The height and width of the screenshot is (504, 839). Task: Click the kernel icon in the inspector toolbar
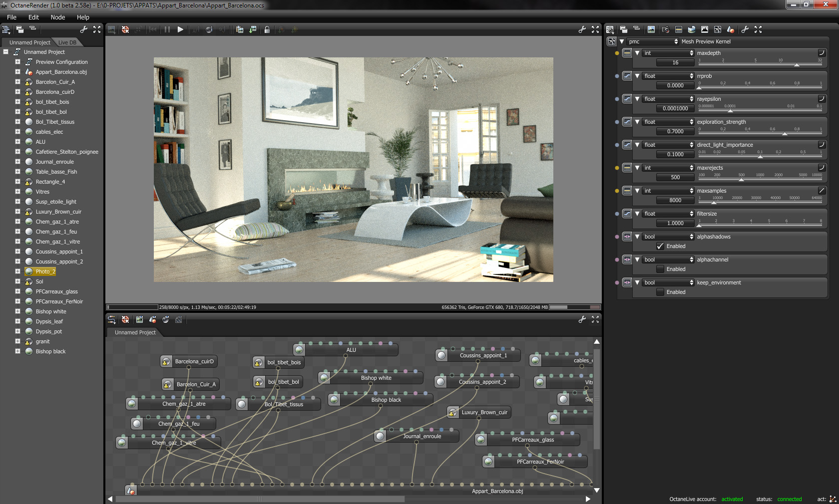coord(718,29)
